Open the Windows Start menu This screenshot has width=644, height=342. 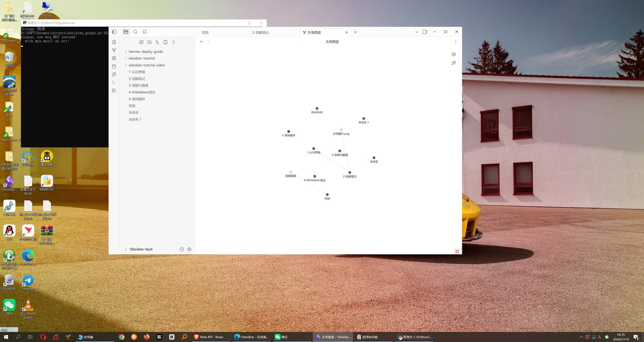point(6,337)
